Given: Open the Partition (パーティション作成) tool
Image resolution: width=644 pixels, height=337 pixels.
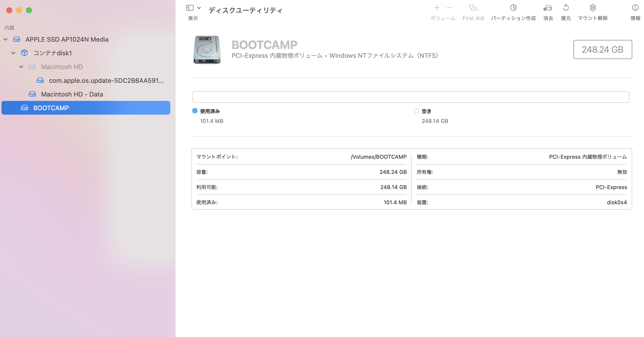Looking at the screenshot, I should point(513,8).
